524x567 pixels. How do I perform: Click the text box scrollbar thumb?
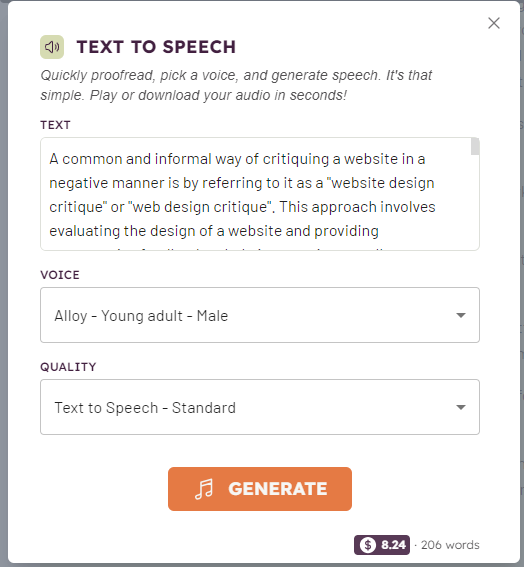coord(475,146)
